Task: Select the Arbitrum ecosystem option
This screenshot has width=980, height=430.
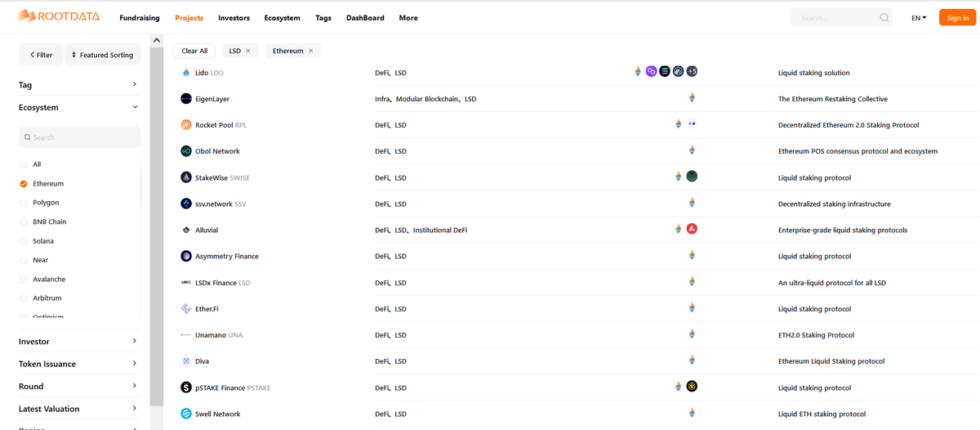Action: 24,298
